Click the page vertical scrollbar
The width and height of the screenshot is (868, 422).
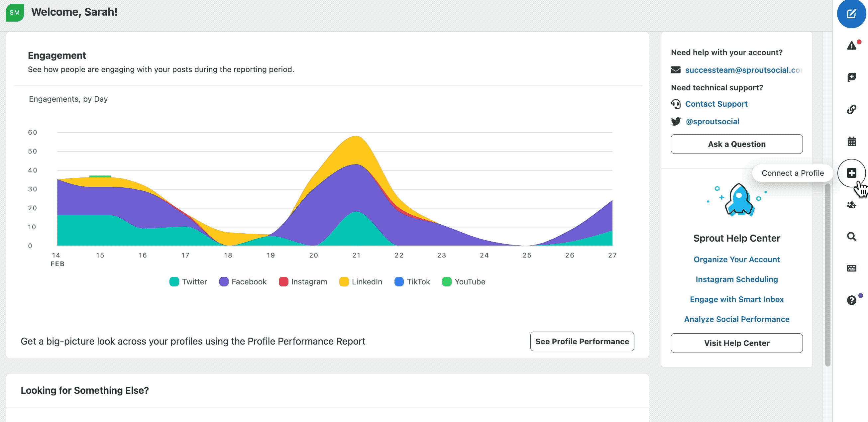coord(827,275)
